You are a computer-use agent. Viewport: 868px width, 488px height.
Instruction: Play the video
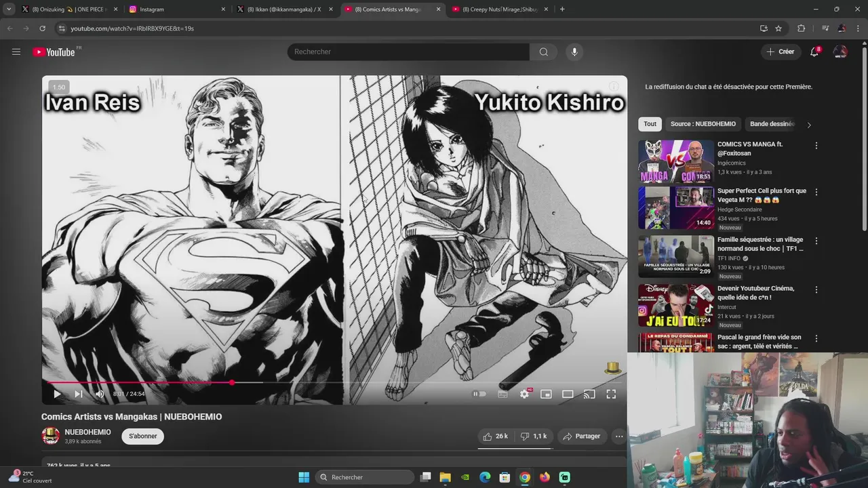tap(57, 394)
